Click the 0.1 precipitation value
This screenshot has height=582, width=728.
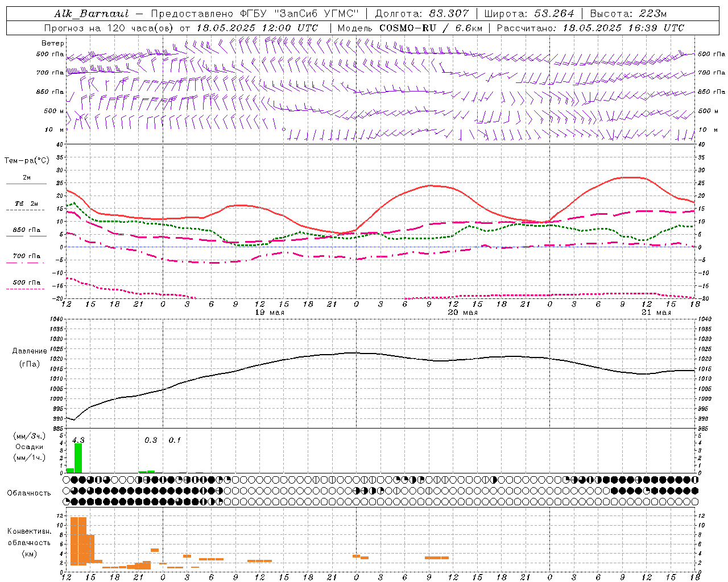175,440
